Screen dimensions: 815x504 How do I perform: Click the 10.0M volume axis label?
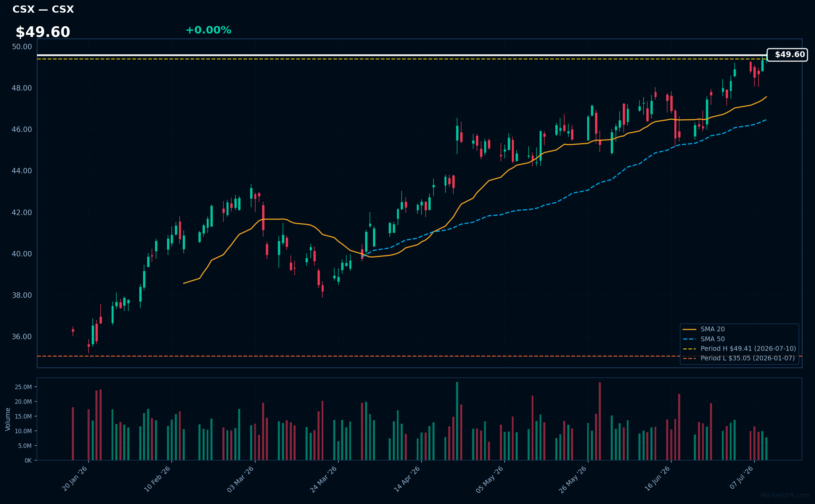[x=23, y=431]
